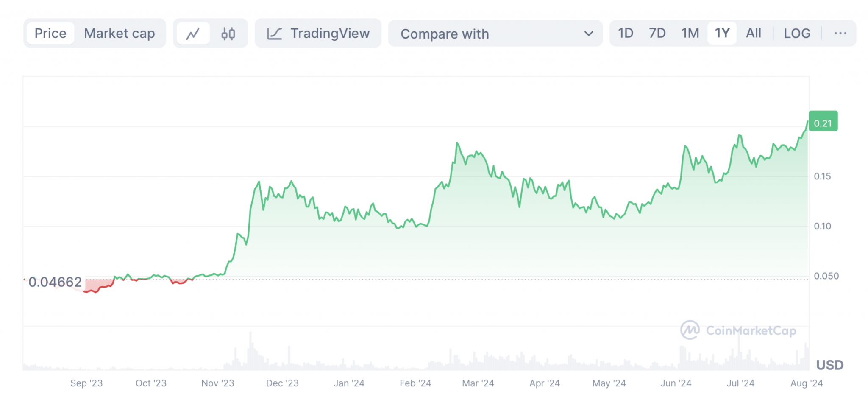Click the chevron on Compare with
Screen dimensions: 868x400
point(589,34)
